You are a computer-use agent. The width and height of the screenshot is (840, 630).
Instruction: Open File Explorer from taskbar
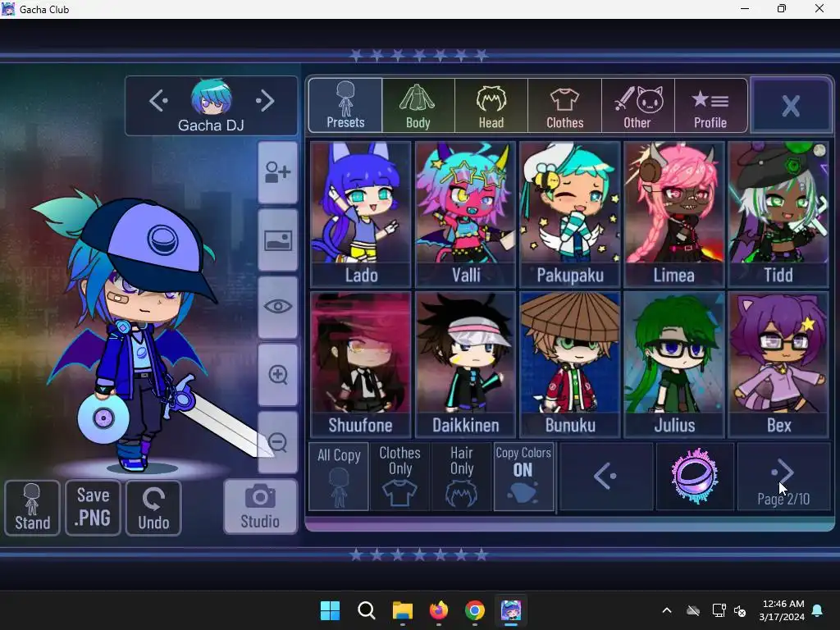402,610
